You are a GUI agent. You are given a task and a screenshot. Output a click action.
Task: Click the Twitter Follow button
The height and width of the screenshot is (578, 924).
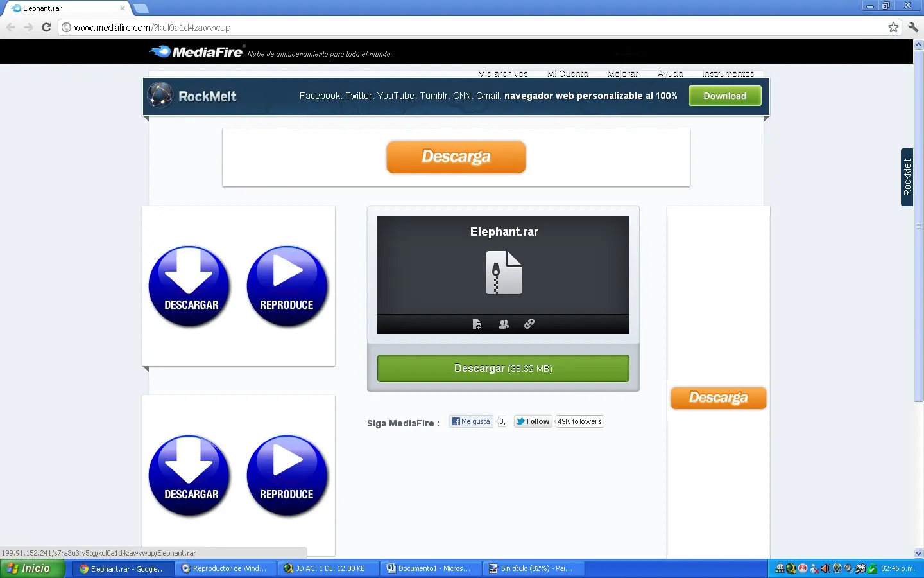(533, 421)
